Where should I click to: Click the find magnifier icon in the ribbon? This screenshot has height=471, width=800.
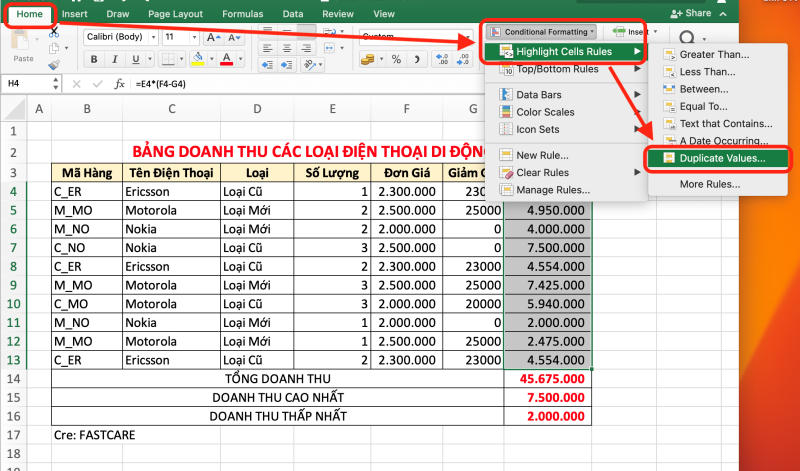coord(687,38)
